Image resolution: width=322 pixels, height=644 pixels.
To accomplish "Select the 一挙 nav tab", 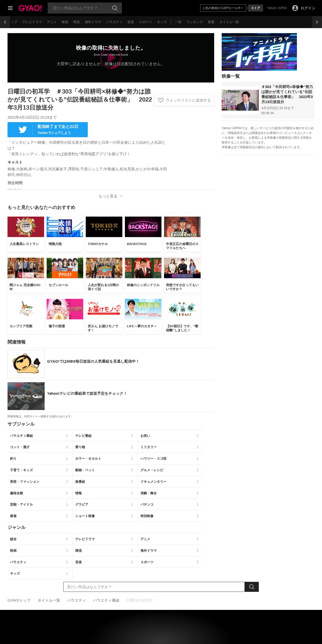I will (178, 22).
